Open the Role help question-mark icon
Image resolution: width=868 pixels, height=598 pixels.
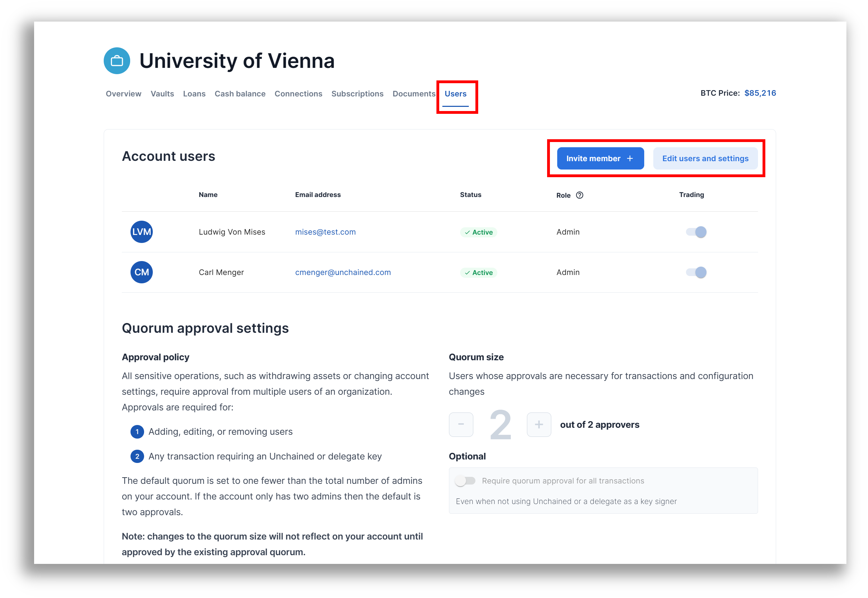tap(579, 195)
